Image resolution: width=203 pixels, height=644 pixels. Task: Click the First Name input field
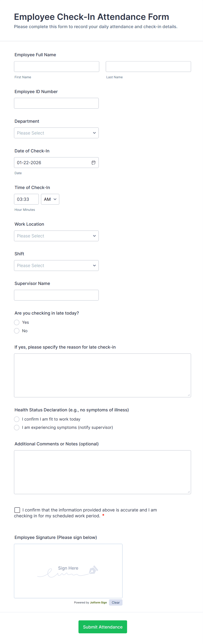click(x=56, y=66)
